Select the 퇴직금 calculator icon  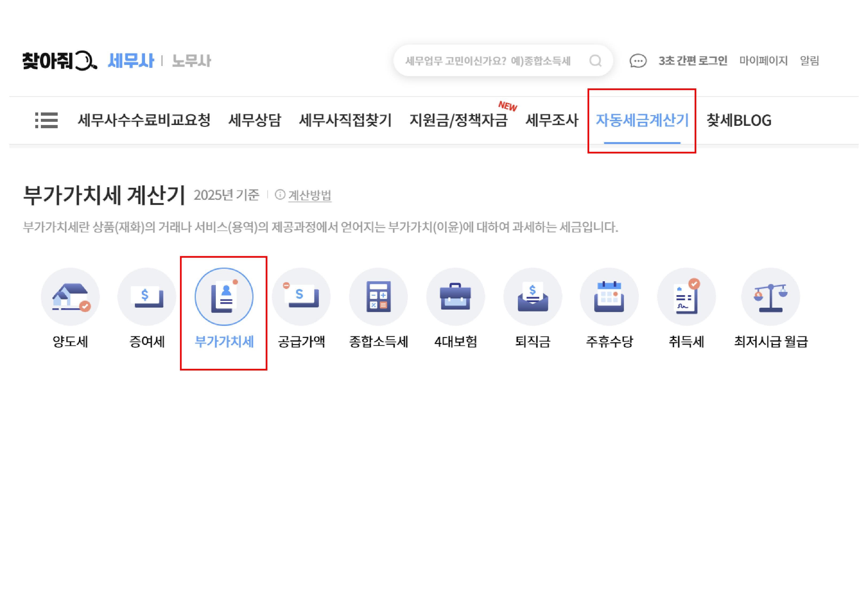[533, 297]
